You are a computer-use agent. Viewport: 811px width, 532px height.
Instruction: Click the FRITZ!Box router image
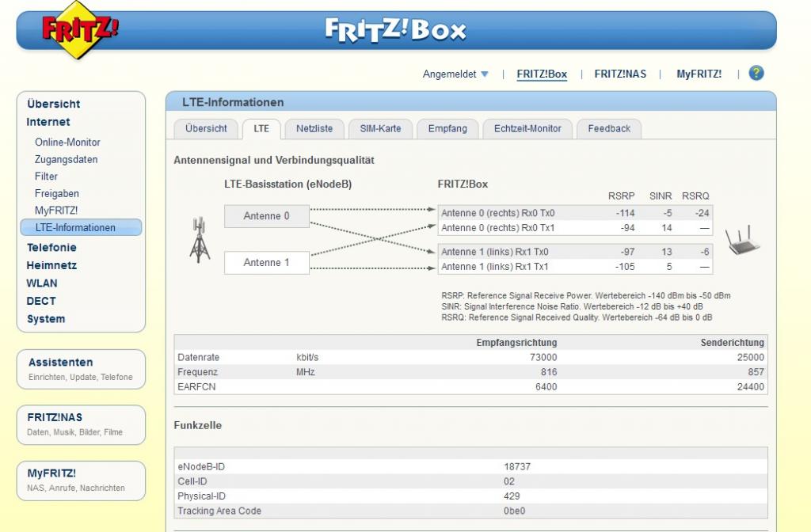pos(742,241)
